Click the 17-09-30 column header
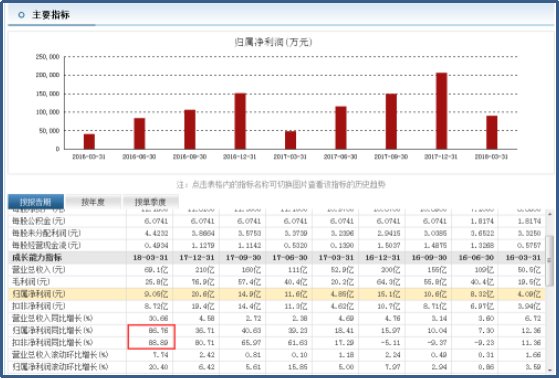 [243, 257]
